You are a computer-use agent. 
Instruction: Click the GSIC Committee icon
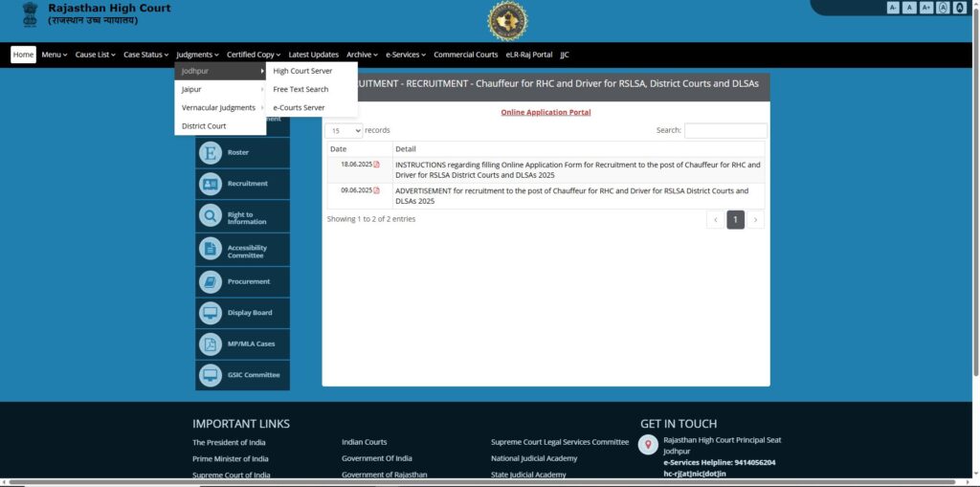(x=211, y=375)
